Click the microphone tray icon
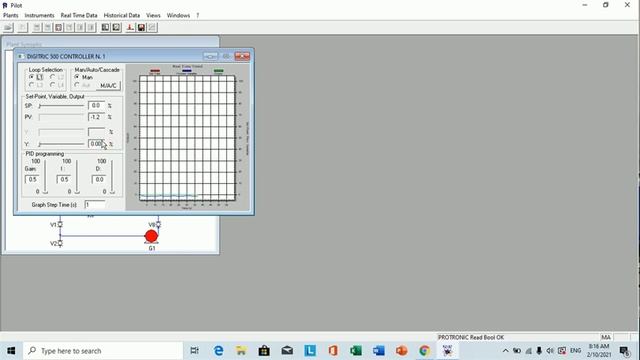The image size is (640, 360). tap(539, 351)
